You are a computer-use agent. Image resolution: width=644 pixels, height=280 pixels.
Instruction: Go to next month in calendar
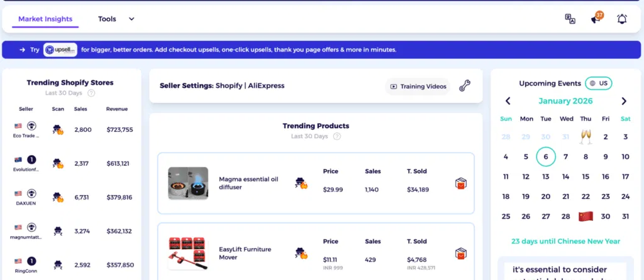coord(624,101)
